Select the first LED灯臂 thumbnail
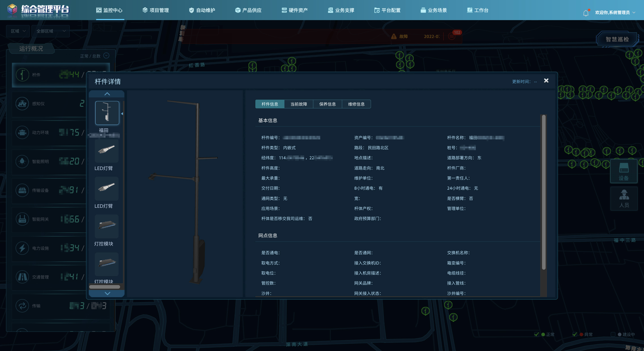644x351 pixels. pyautogui.click(x=107, y=151)
